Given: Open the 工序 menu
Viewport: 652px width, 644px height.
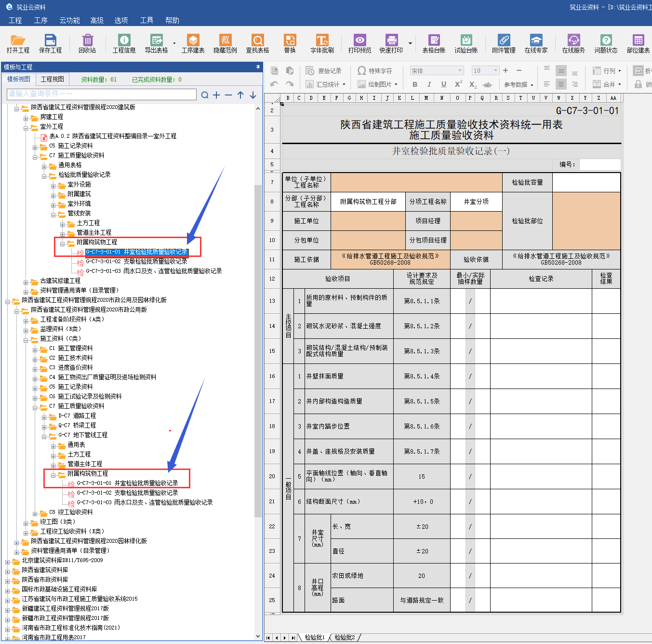Looking at the screenshot, I should 41,20.
